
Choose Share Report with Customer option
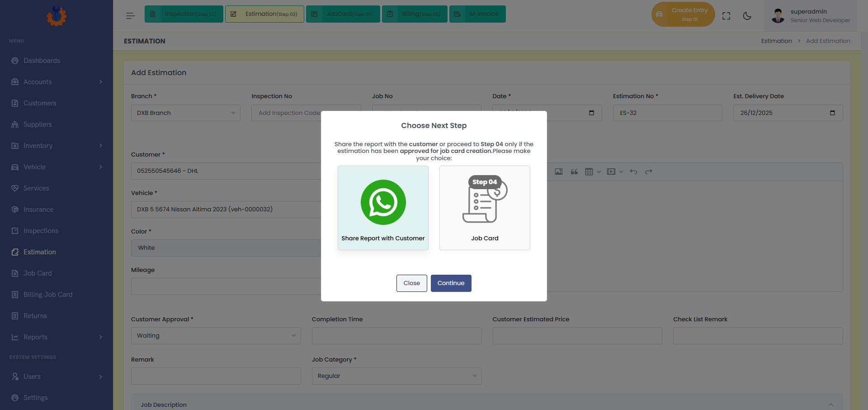coord(383,208)
